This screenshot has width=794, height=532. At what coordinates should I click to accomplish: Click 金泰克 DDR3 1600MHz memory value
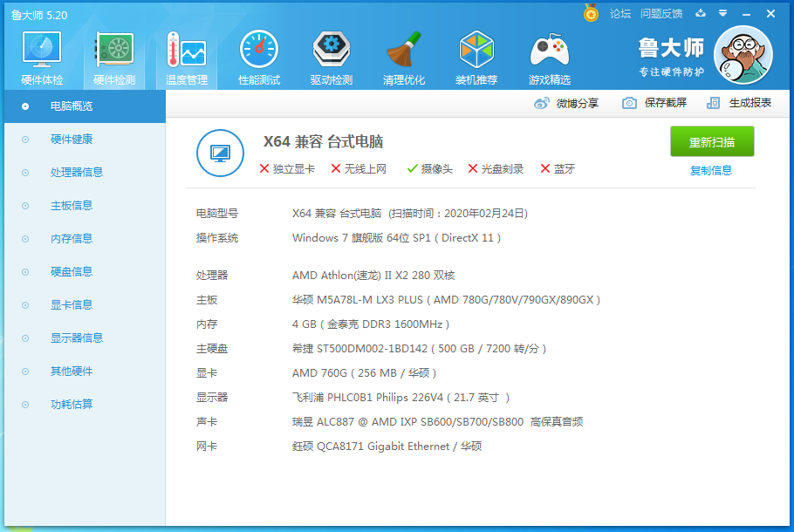[x=371, y=324]
